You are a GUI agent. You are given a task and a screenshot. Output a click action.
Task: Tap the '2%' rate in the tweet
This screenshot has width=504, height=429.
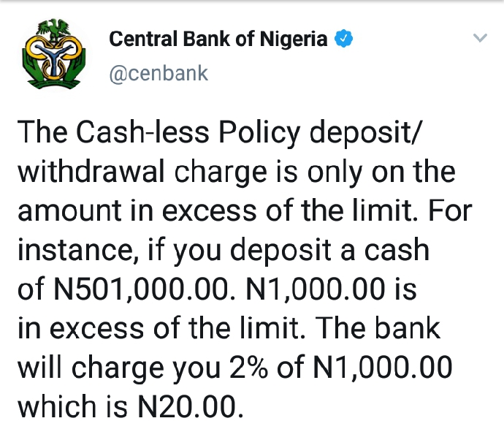248,367
